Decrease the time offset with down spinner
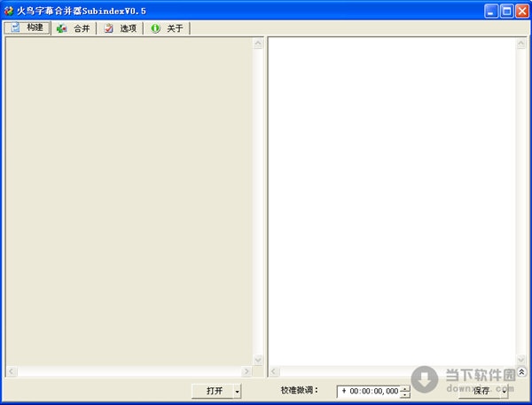Image resolution: width=532 pixels, height=405 pixels. (x=405, y=394)
